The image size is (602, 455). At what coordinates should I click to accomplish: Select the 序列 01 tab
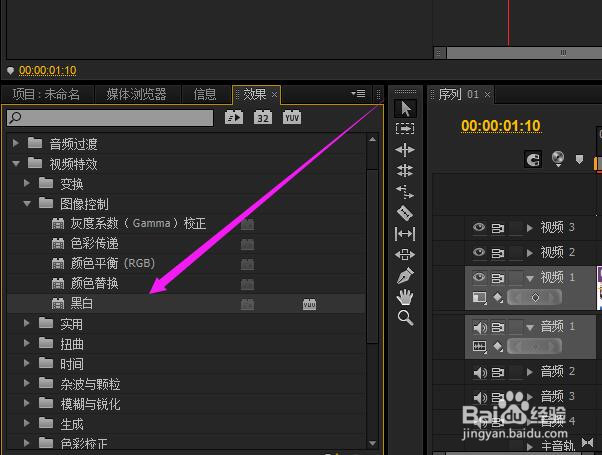[458, 94]
